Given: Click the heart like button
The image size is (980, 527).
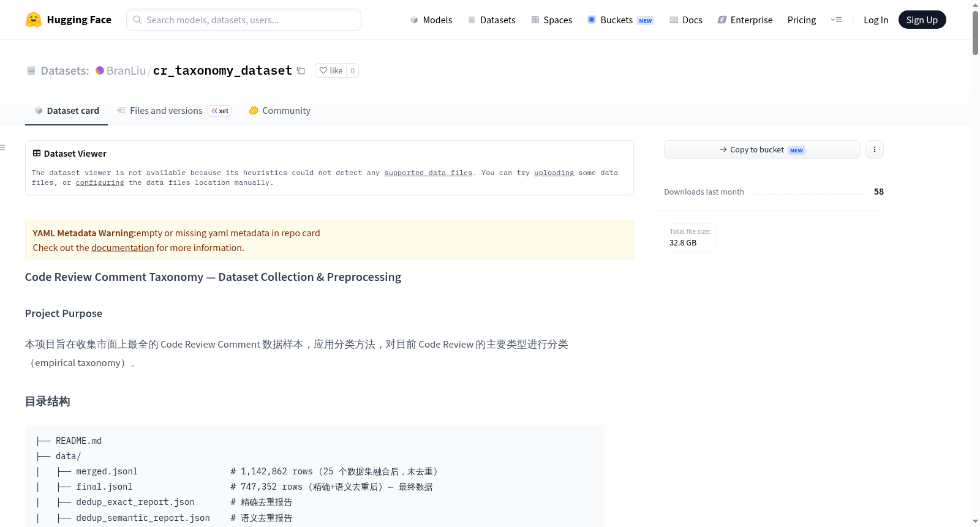Looking at the screenshot, I should point(331,70).
